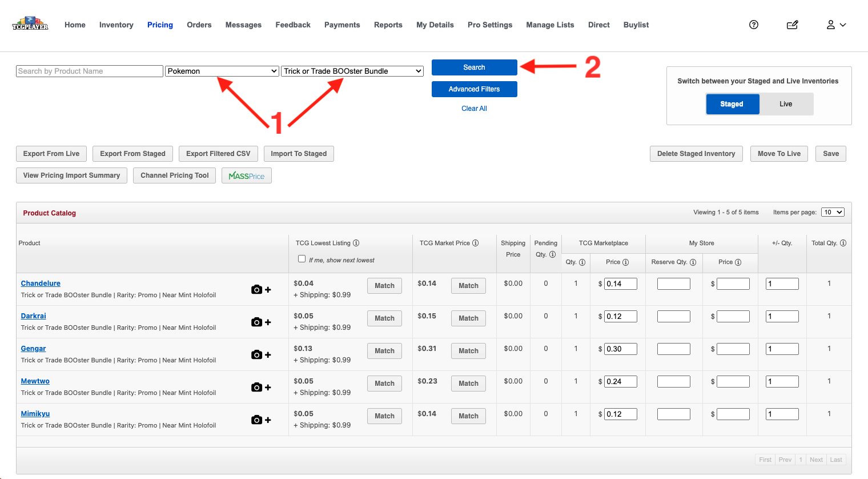The image size is (868, 479).
Task: Match lowest listing price for Mimikyu
Action: (384, 416)
